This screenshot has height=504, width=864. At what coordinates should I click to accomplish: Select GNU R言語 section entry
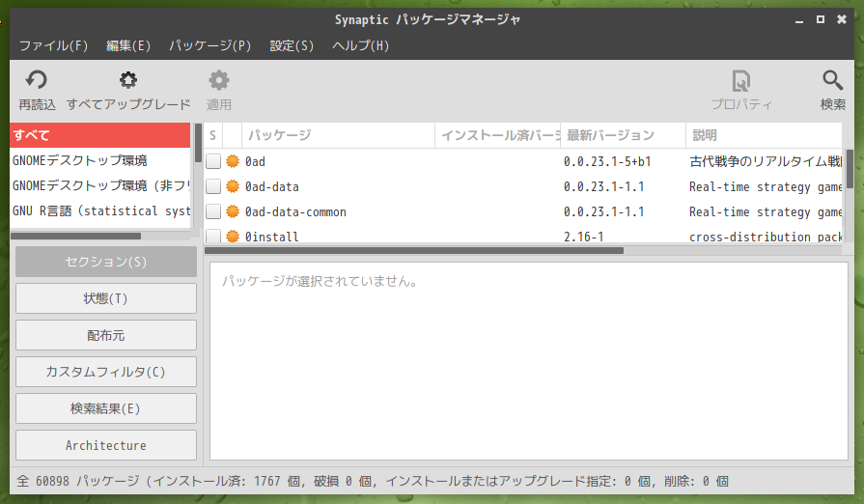click(x=99, y=210)
